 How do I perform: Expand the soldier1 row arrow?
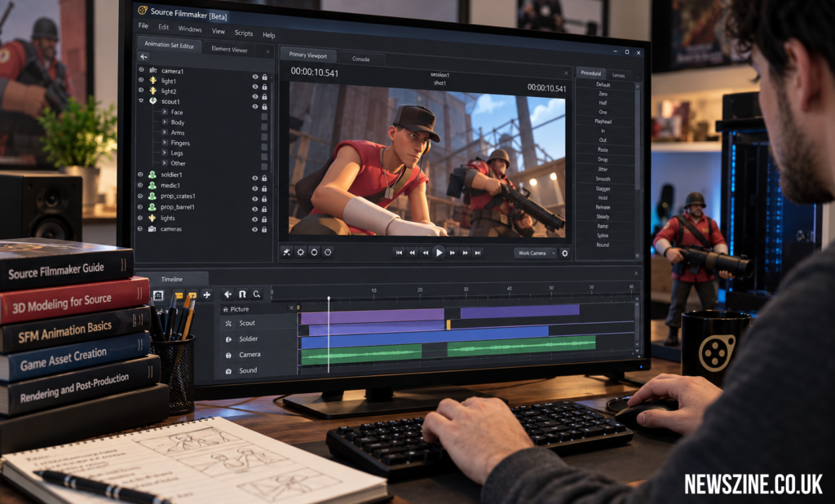[x=140, y=174]
